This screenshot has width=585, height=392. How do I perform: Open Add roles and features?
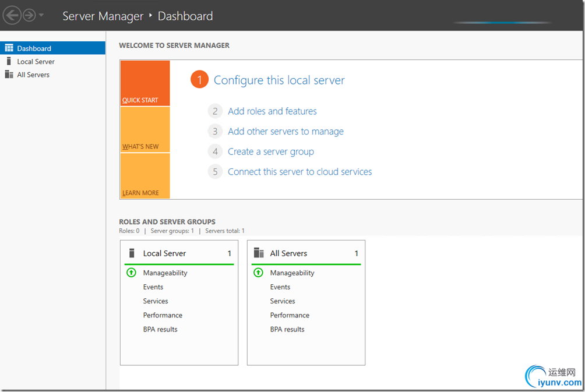click(272, 111)
